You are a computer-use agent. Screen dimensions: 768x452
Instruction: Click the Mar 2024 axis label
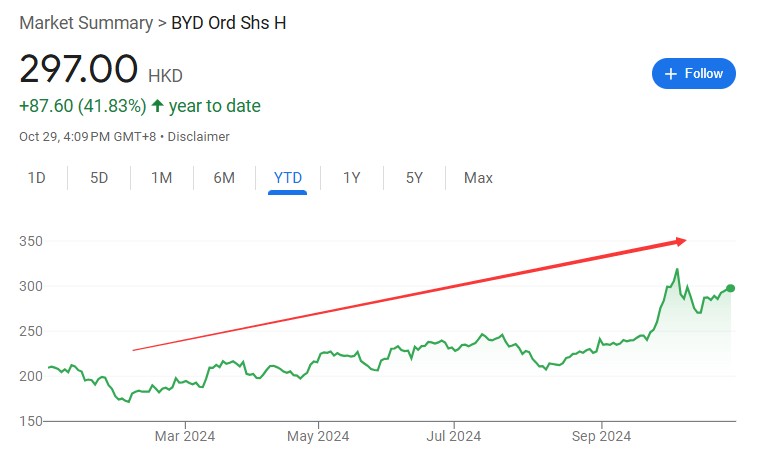[185, 436]
